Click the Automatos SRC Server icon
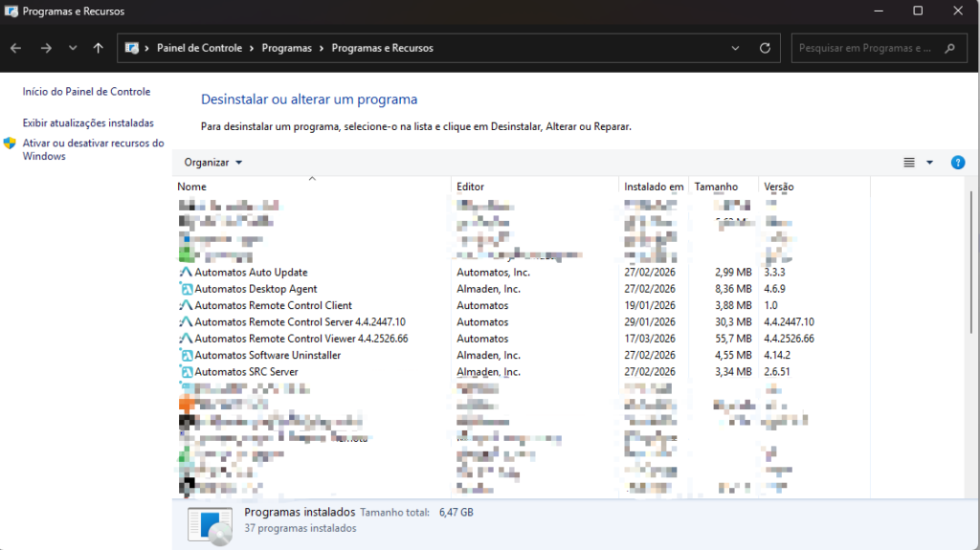Image resolution: width=980 pixels, height=550 pixels. click(x=186, y=372)
